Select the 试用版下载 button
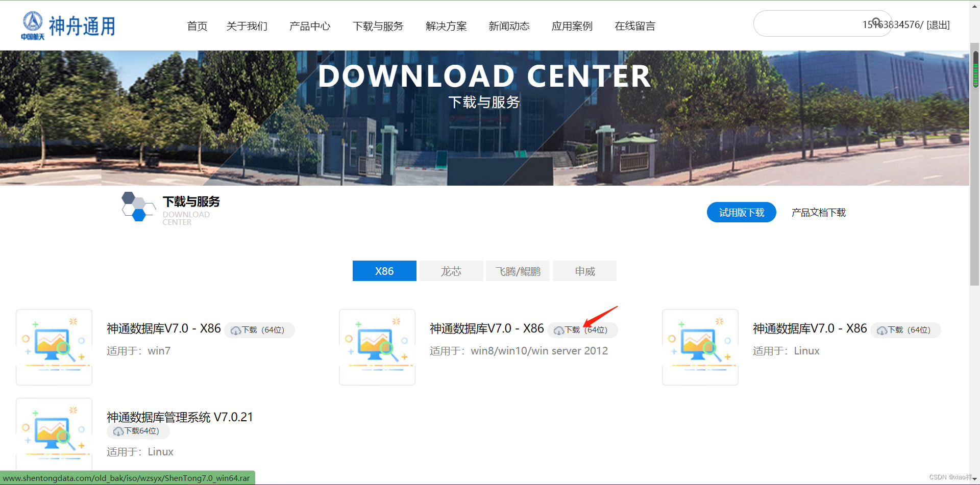 (742, 212)
